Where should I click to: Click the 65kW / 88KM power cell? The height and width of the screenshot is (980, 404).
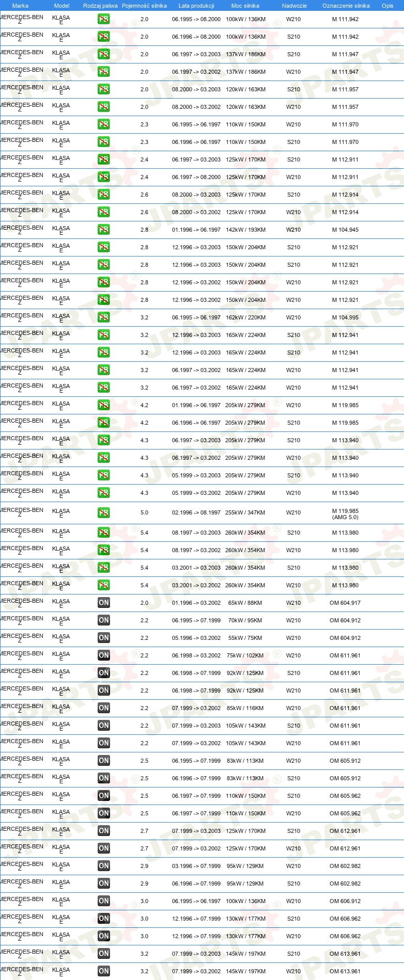click(245, 603)
